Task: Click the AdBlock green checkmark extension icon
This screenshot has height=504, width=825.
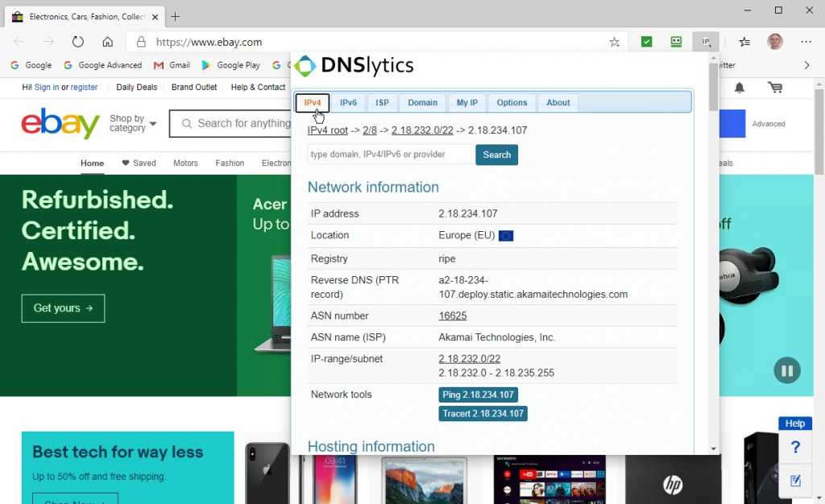Action: [x=646, y=41]
